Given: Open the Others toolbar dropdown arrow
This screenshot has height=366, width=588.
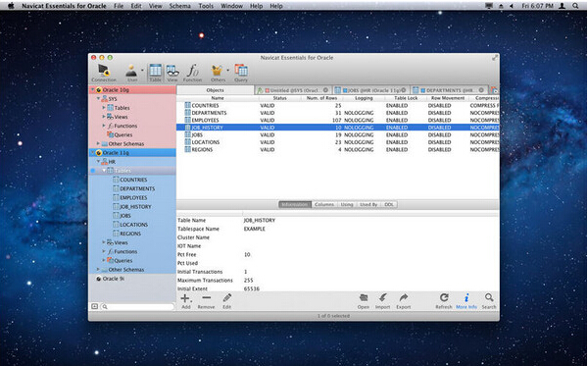Looking at the screenshot, I should click(228, 70).
